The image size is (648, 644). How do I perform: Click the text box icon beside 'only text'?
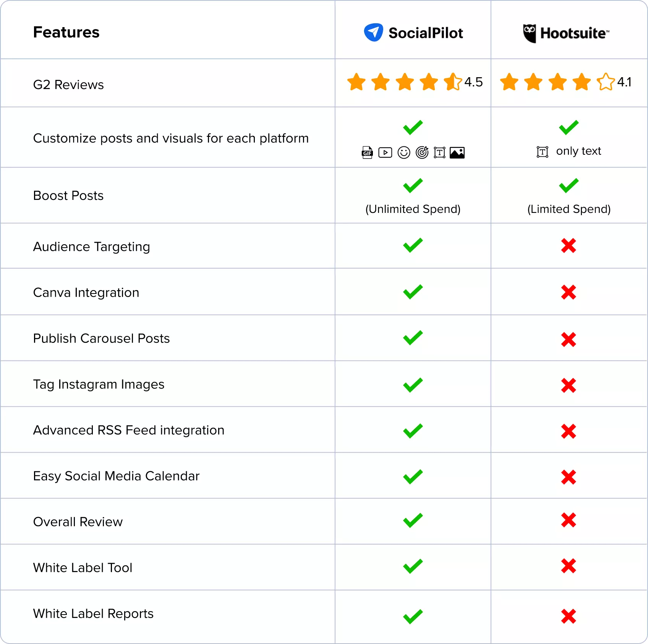(542, 152)
